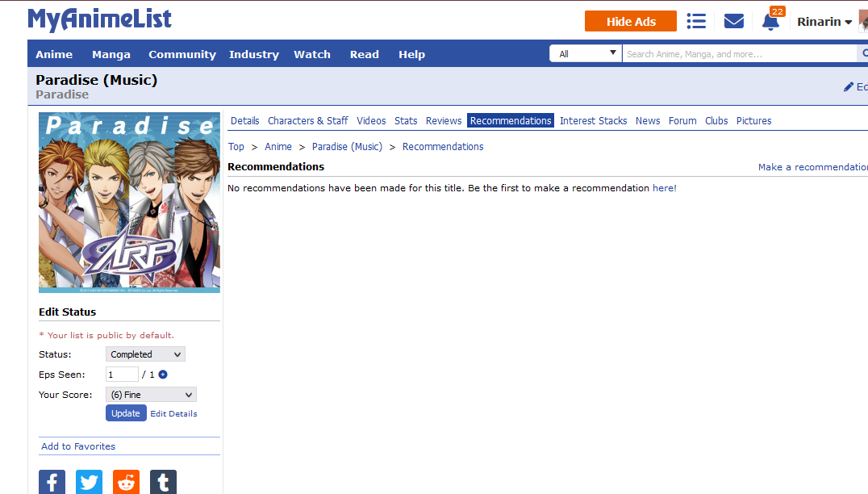The width and height of the screenshot is (868, 494).
Task: Open the list menu icon in header
Action: coord(696,21)
